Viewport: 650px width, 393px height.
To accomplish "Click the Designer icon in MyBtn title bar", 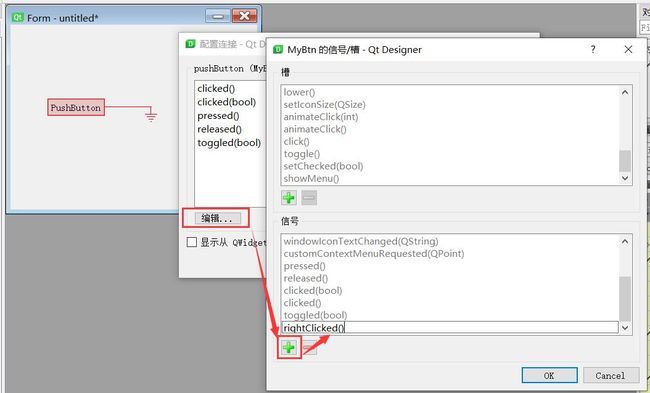I will pyautogui.click(x=278, y=50).
